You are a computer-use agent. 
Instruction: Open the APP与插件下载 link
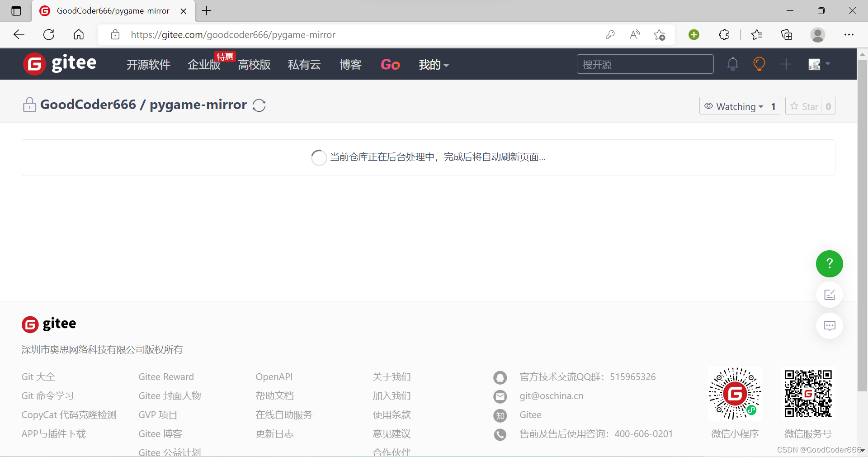coord(53,434)
